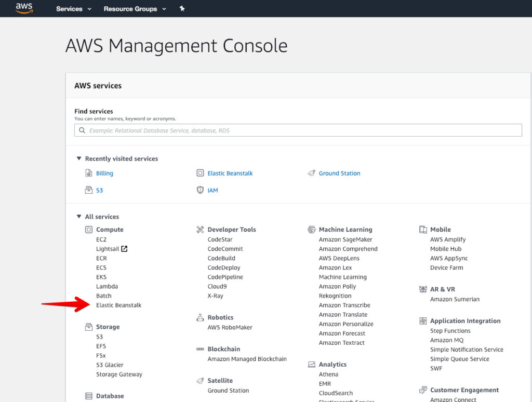Open the recently visited Billing link
The height and width of the screenshot is (402, 532).
coord(104,173)
